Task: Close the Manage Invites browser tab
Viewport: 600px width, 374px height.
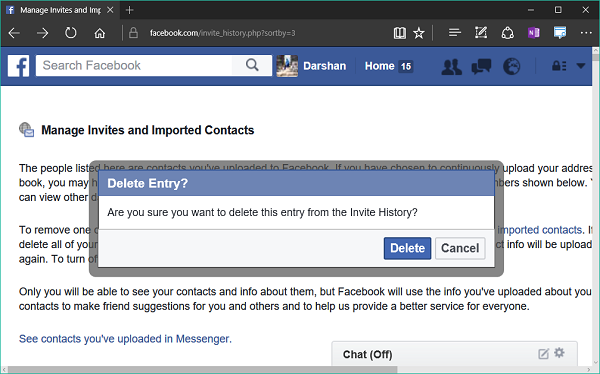Action: [x=110, y=10]
